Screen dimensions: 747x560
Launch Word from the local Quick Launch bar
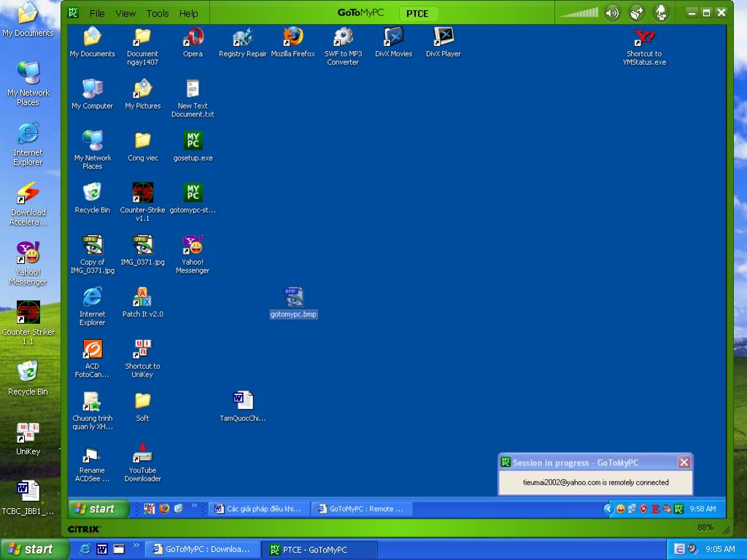coord(102,550)
